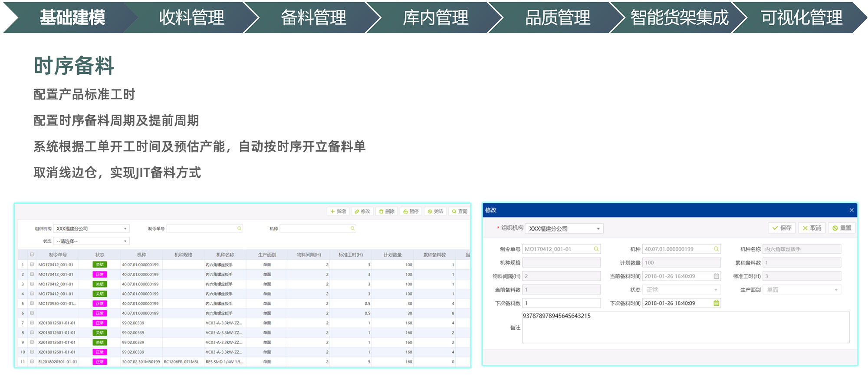This screenshot has width=868, height=387.
Task: Check the checkbox for row 1
Action: point(32,265)
